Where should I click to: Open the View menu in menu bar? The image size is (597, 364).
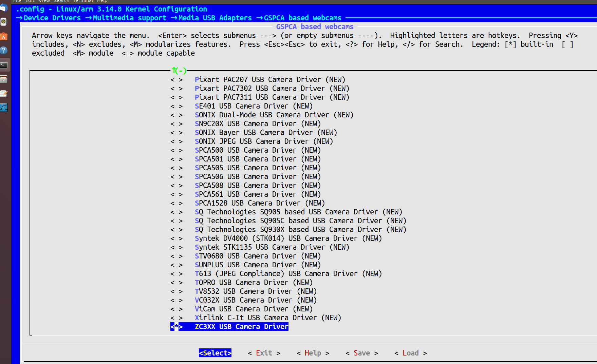(44, 1)
